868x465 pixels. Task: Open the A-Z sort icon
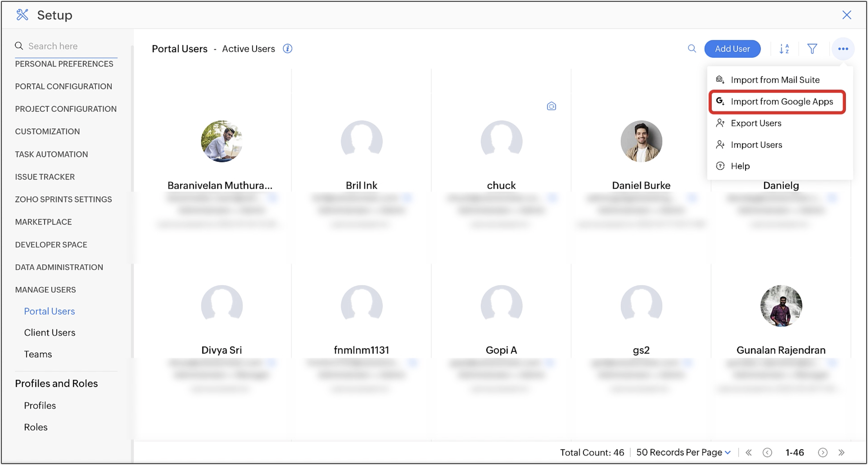pyautogui.click(x=784, y=49)
